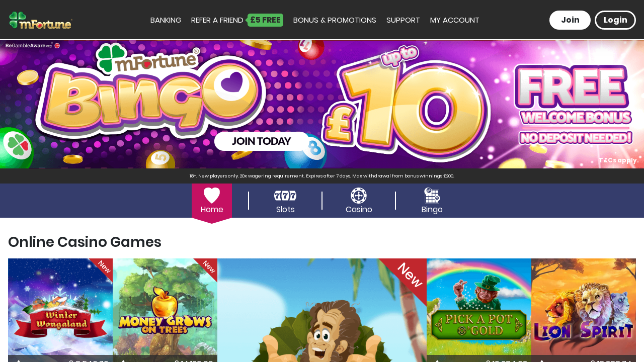Click the mFortune clover logo
Image resolution: width=644 pixels, height=362 pixels.
41,20
